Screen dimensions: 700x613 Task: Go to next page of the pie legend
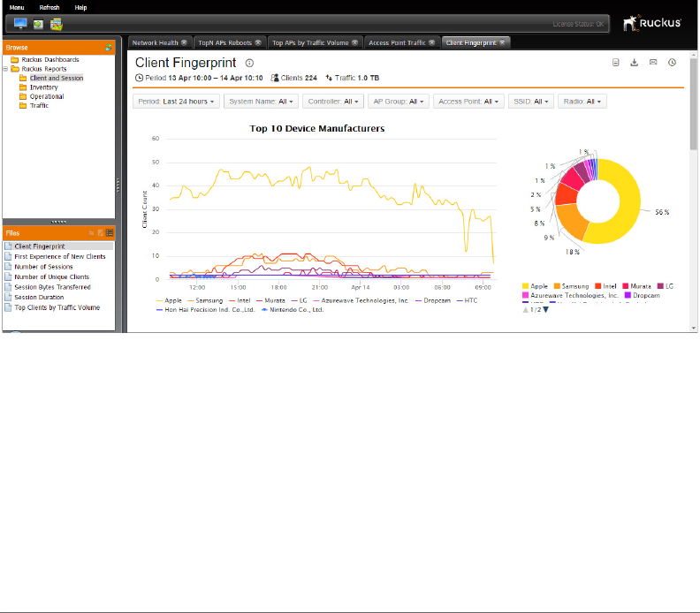[x=545, y=310]
